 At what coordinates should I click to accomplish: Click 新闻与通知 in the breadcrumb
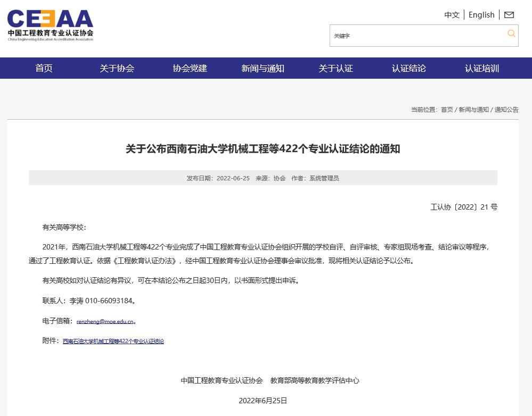pyautogui.click(x=473, y=110)
